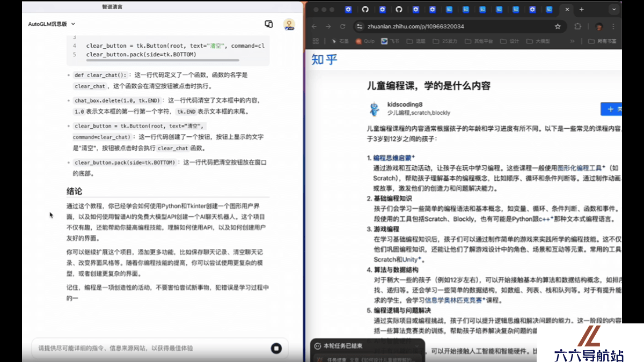644x362 pixels.
Task: Go back in the browser
Action: click(x=314, y=26)
